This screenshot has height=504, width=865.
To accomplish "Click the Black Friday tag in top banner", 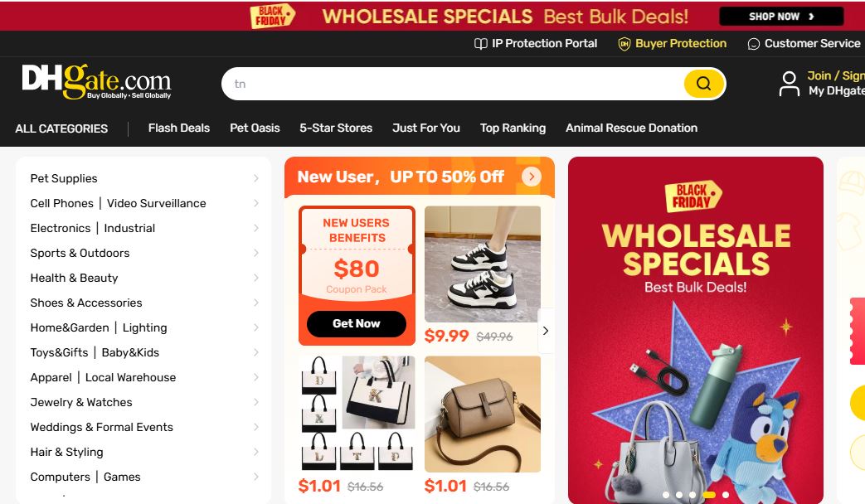I will (x=272, y=16).
